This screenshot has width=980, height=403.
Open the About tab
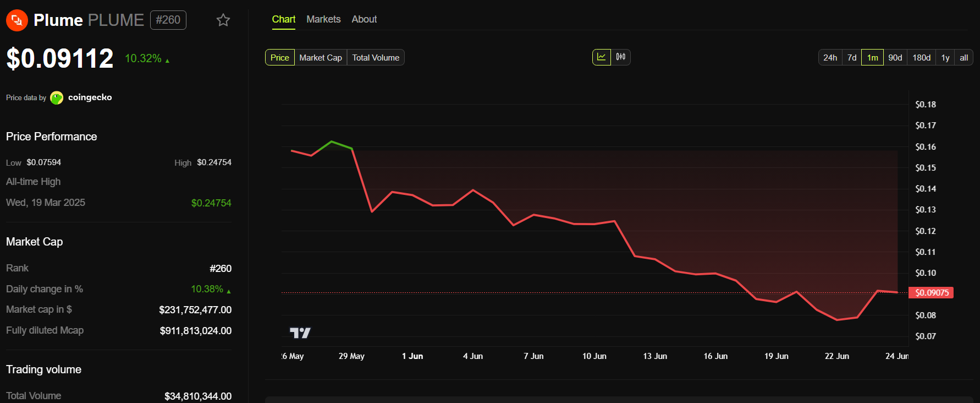[x=364, y=19]
